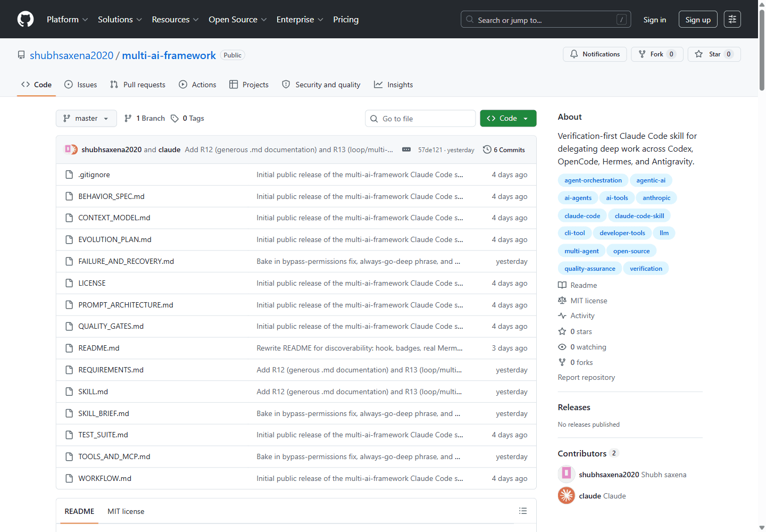
Task: Click the Sign up button
Action: click(698, 20)
